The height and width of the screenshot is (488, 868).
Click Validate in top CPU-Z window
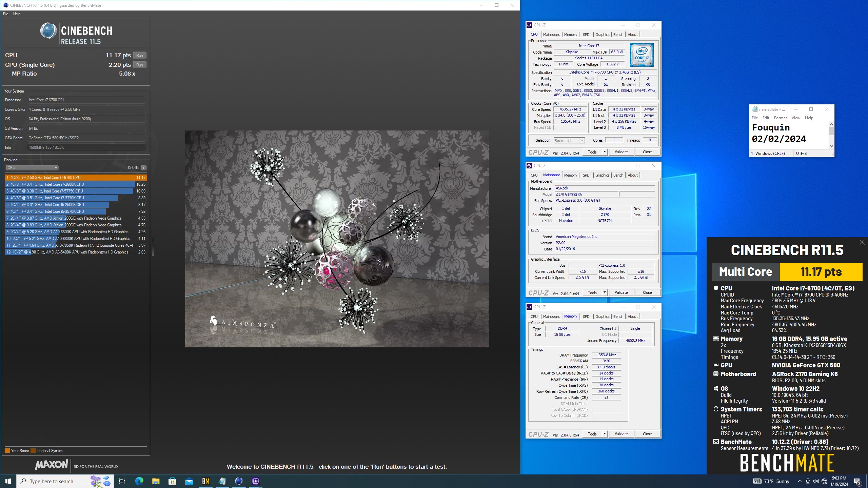coord(621,152)
